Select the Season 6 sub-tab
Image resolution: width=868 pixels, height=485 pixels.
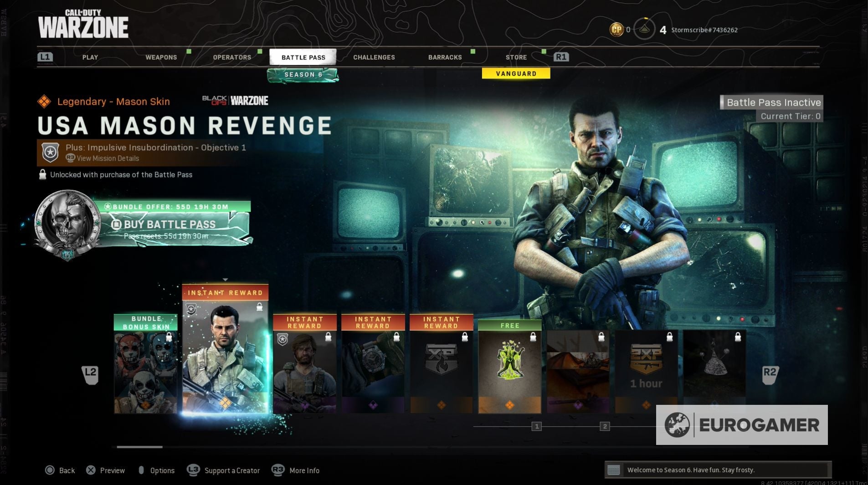(303, 75)
